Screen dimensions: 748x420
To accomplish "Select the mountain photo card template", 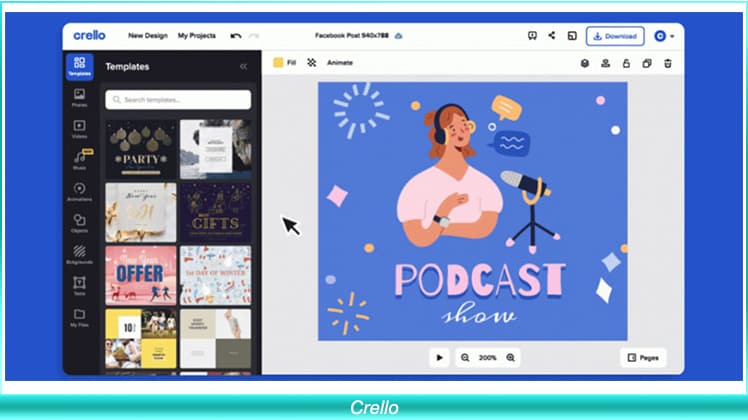I will tap(216, 149).
